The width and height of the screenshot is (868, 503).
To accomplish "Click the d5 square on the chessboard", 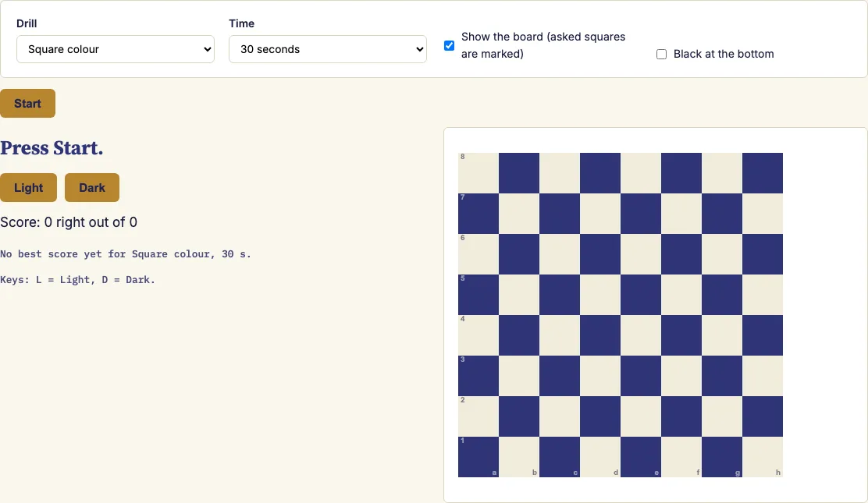I will pyautogui.click(x=600, y=295).
